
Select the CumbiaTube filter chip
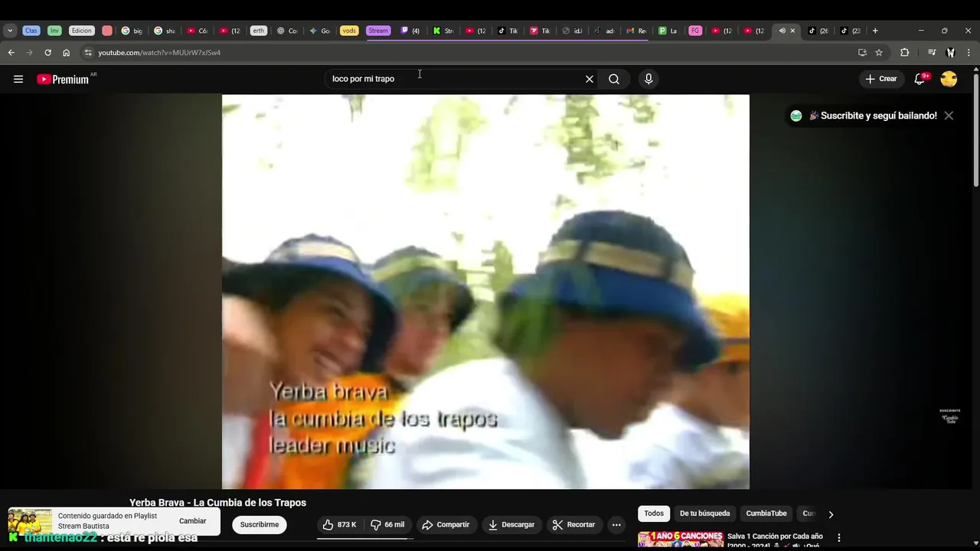766,514
